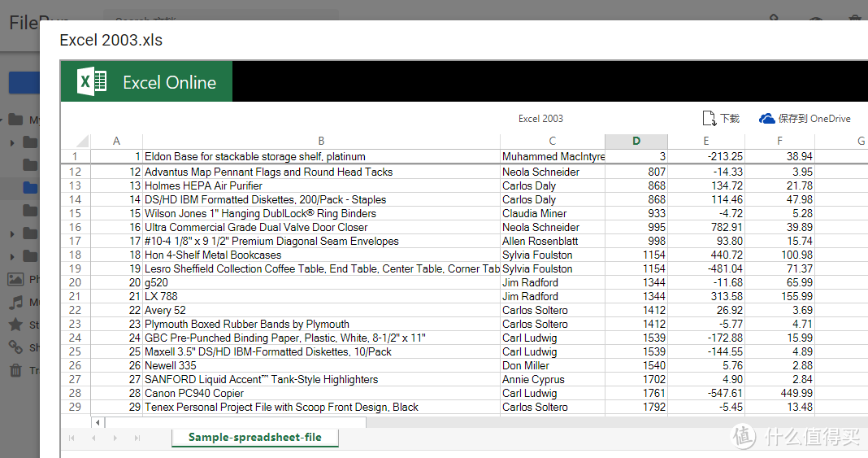Select row 12 header
868x458 pixels.
(76, 172)
